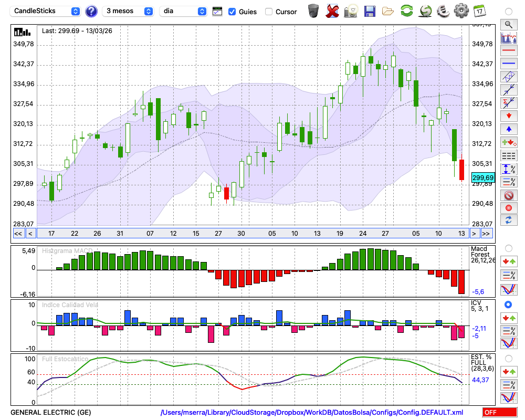Image resolution: width=525 pixels, height=420 pixels.
Task: Select the magnifying glass zoom tool
Action: [509, 25]
